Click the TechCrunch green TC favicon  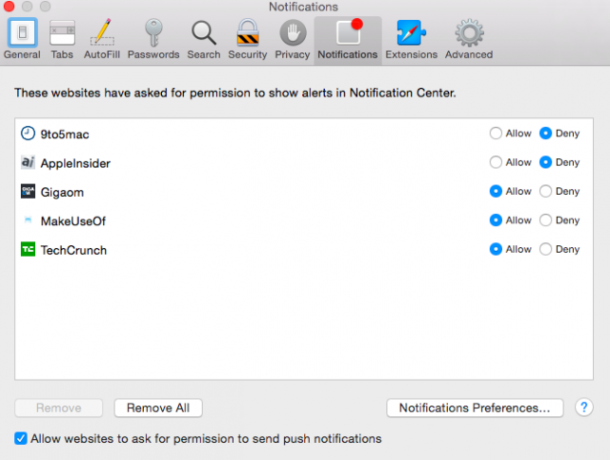click(x=28, y=249)
